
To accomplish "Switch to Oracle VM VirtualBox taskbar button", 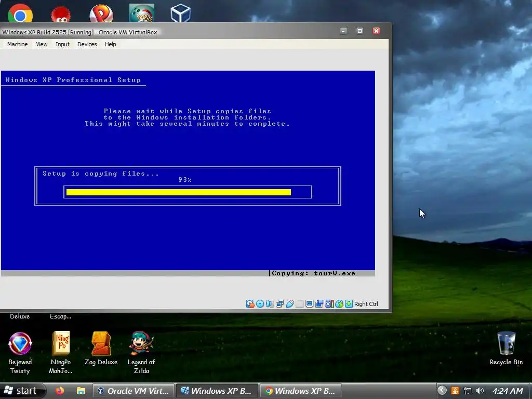I will pyautogui.click(x=134, y=391).
